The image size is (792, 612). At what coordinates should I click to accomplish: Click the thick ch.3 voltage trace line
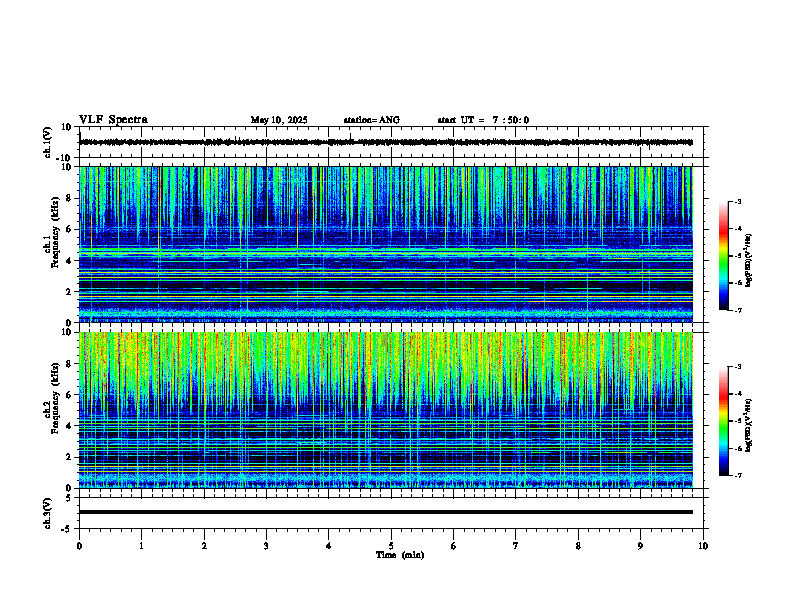click(x=386, y=512)
